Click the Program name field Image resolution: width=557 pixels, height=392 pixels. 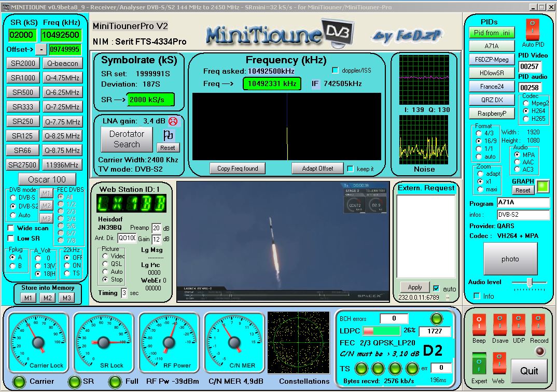tap(523, 202)
